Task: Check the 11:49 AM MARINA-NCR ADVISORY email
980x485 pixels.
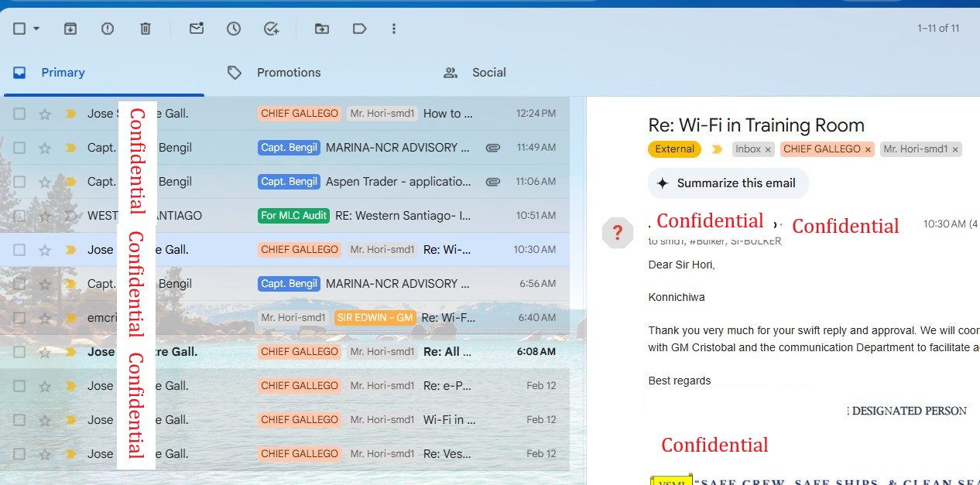Action: [19, 148]
